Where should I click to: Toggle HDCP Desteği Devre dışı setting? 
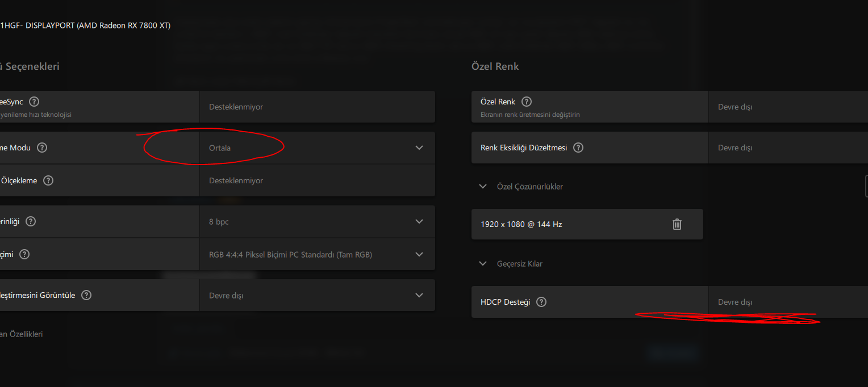click(x=788, y=302)
